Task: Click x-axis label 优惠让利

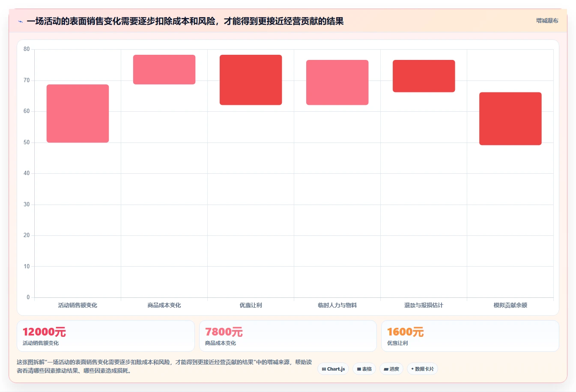Action: [251, 305]
